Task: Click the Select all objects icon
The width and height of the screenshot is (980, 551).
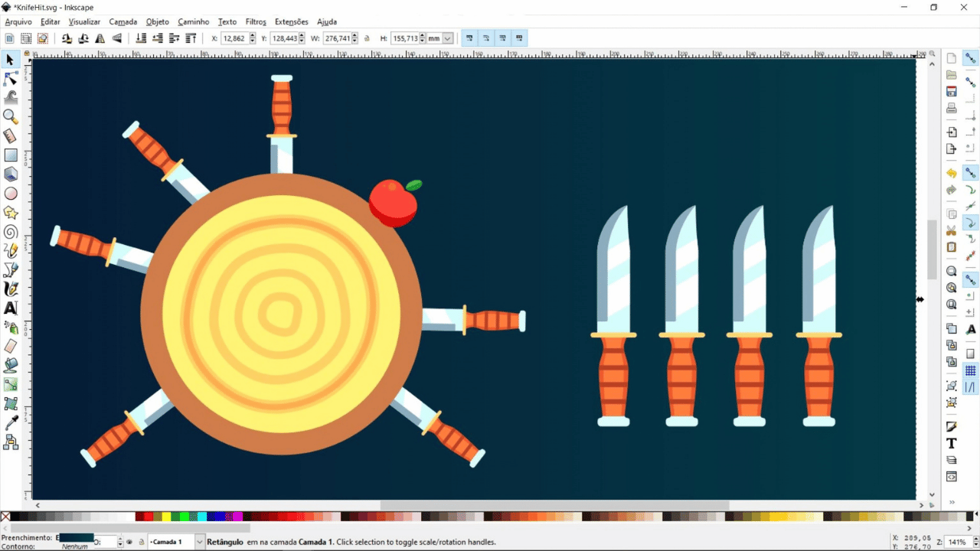Action: click(x=9, y=38)
